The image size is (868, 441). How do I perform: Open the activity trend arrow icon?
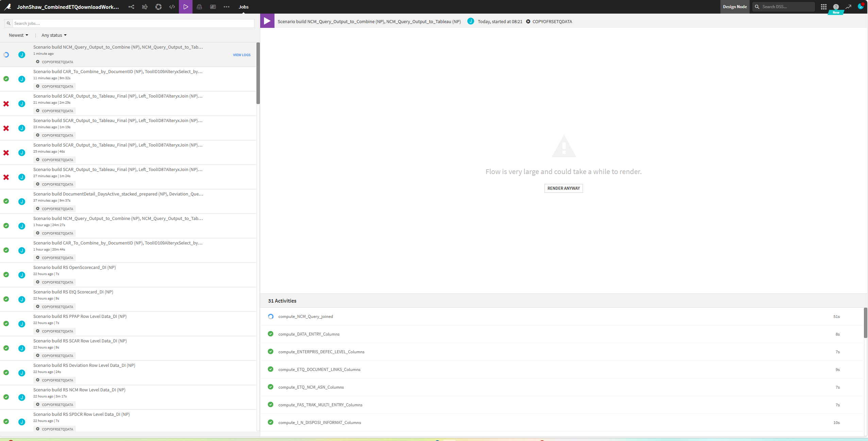click(x=848, y=7)
